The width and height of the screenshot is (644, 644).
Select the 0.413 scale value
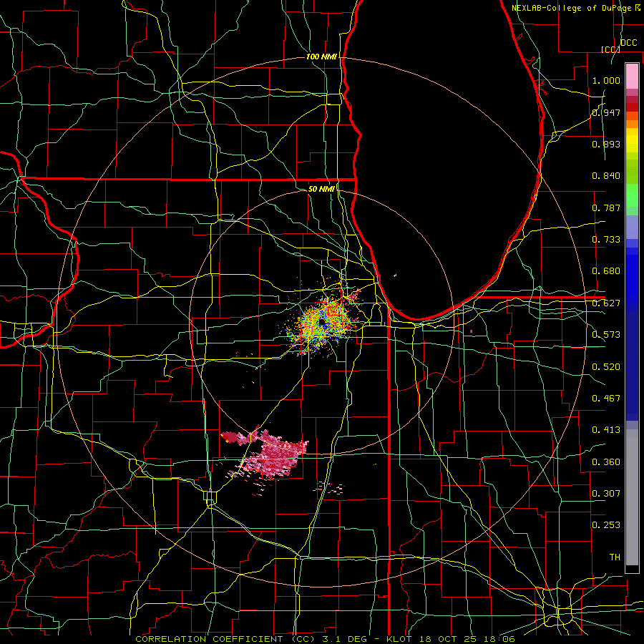pos(606,430)
